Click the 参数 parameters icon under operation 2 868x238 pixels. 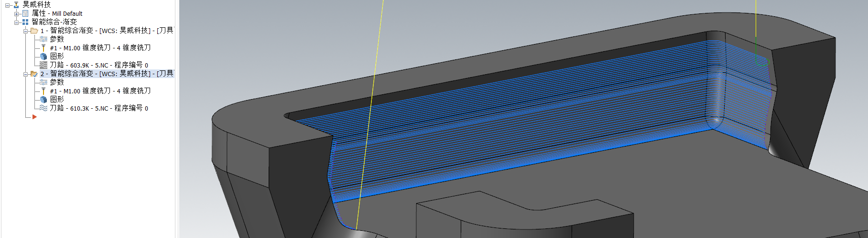coord(43,82)
